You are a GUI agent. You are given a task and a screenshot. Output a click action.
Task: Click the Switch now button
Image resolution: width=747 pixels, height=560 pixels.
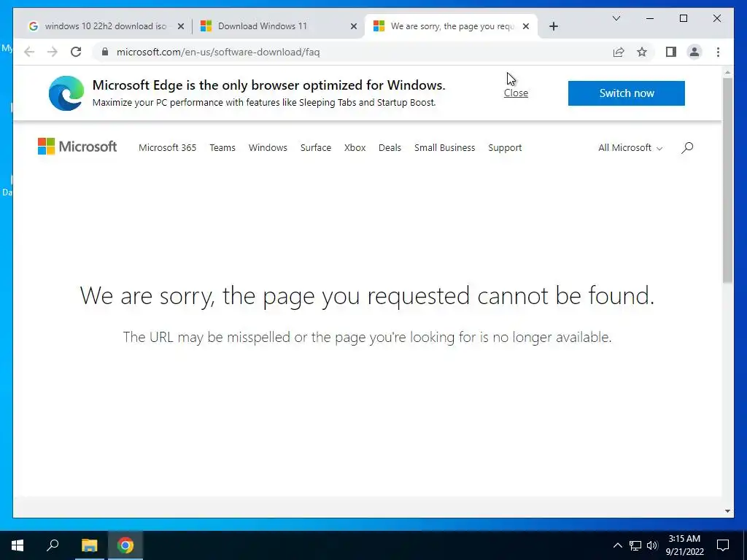point(627,93)
